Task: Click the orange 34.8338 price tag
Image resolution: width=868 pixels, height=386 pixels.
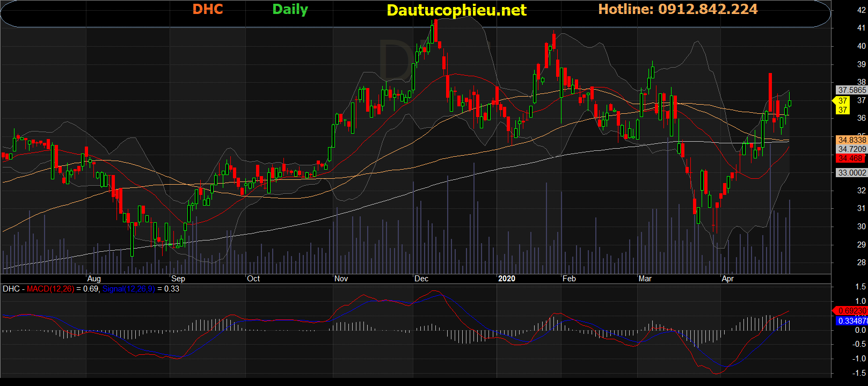Action: point(852,140)
